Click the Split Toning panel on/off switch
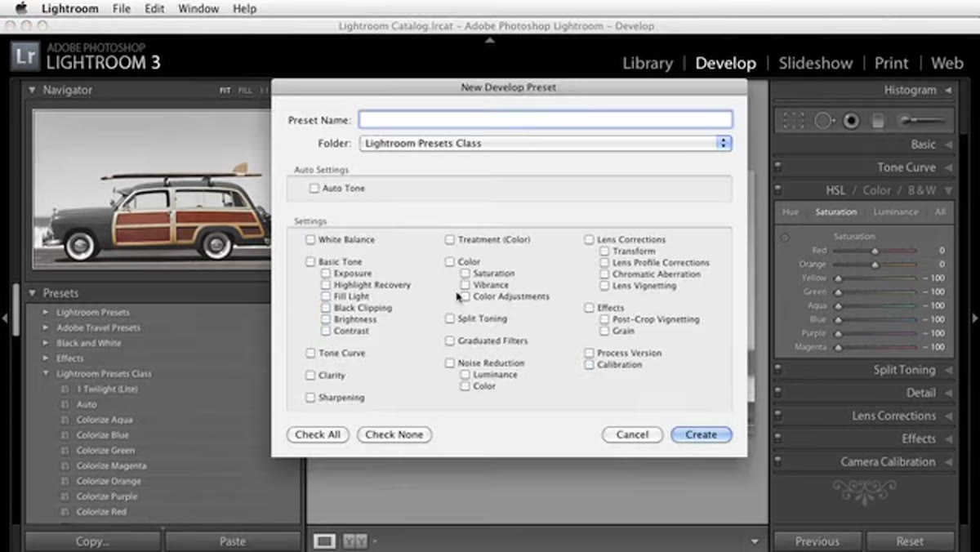 click(777, 370)
